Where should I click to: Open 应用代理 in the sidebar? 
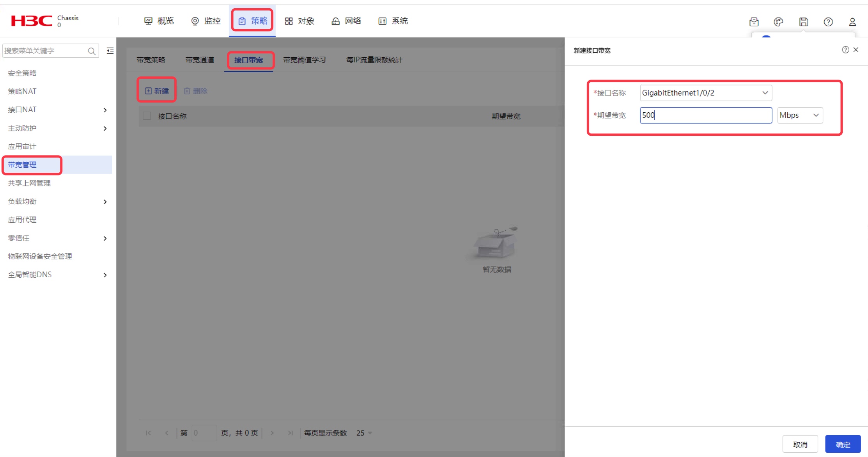pyautogui.click(x=22, y=220)
